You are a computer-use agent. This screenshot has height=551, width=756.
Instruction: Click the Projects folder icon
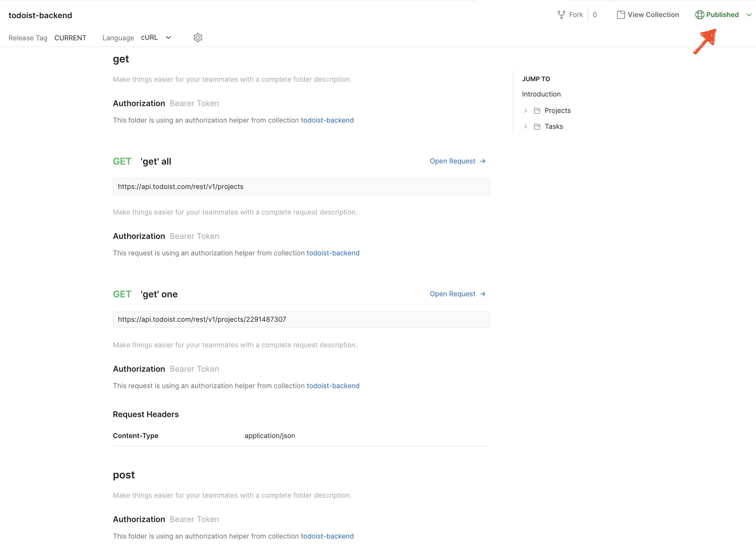[x=537, y=111]
